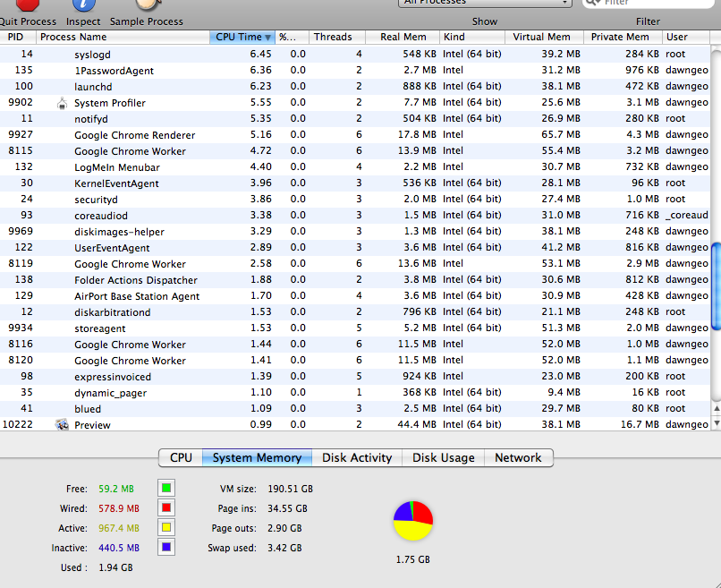Select the blued process row
721x588 pixels.
pos(355,408)
